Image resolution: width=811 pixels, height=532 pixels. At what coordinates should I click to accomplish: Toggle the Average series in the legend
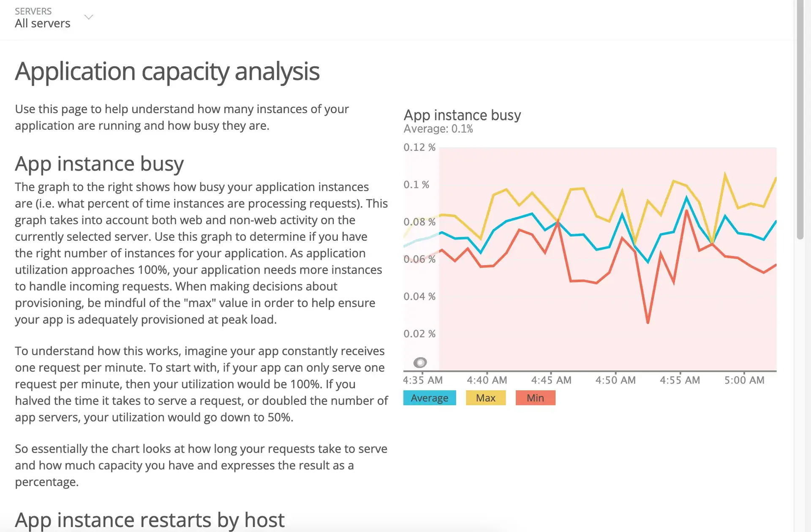pos(430,398)
